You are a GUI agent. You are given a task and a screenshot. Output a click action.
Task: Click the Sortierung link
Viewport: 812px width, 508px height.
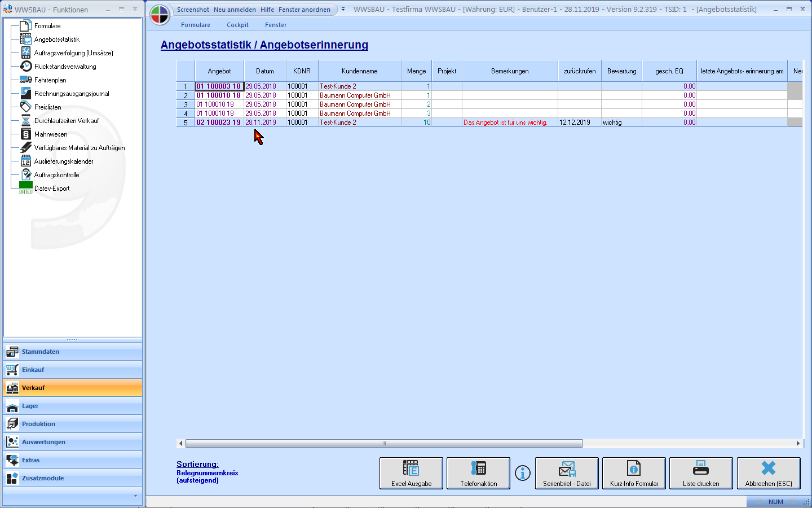click(197, 464)
